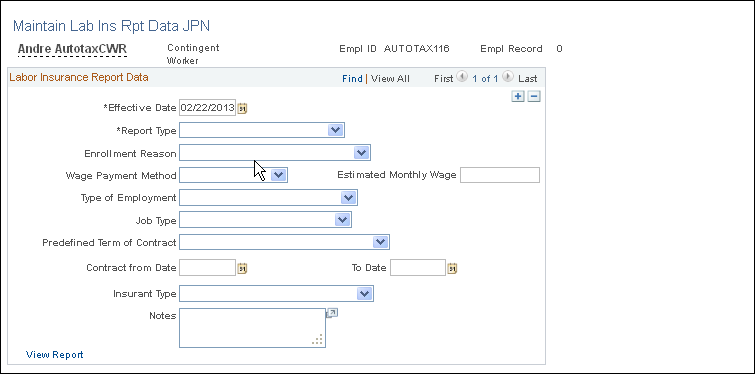This screenshot has width=755, height=374.
Task: Open the Type of Employment dropdown
Action: click(x=348, y=198)
